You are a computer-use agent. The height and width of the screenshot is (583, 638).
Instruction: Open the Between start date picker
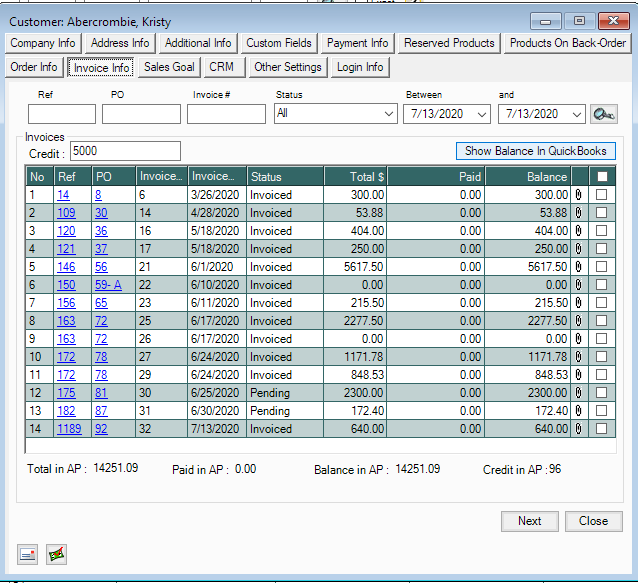pos(482,114)
